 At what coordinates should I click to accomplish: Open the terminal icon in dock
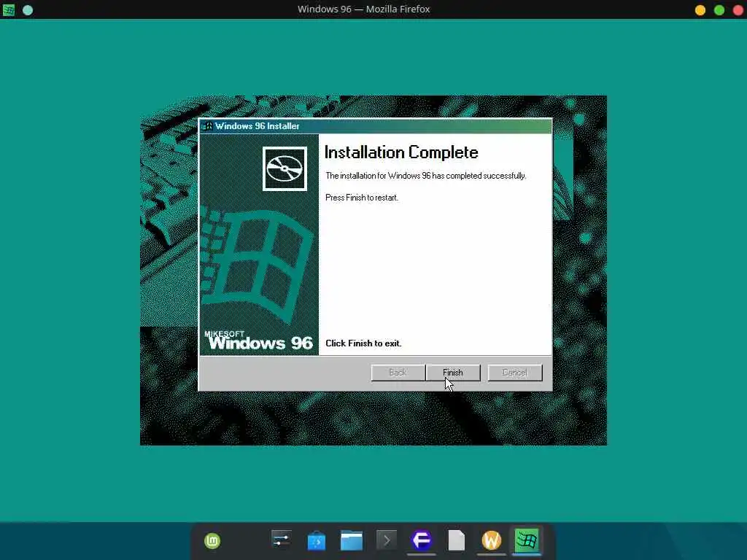click(387, 540)
